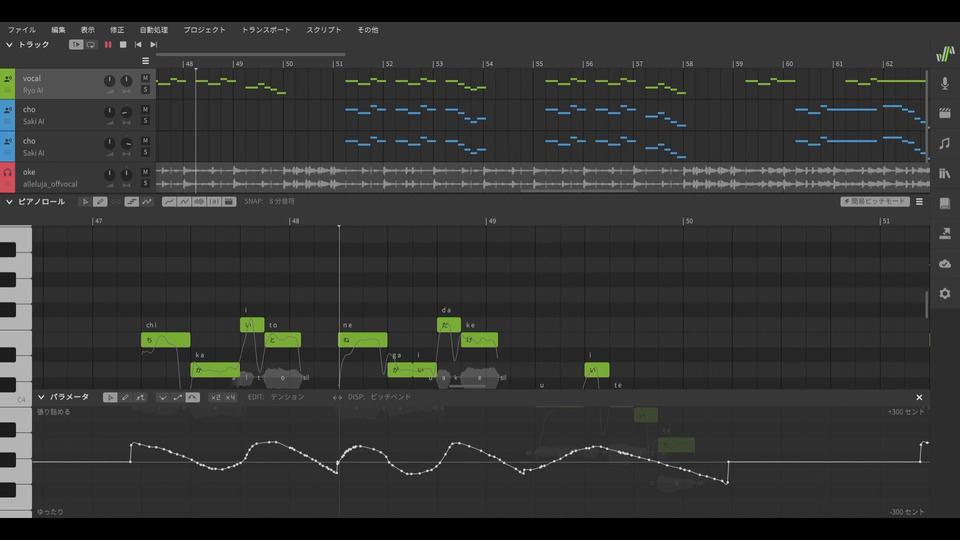Open the 表示 menu
960x540 pixels.
(88, 29)
